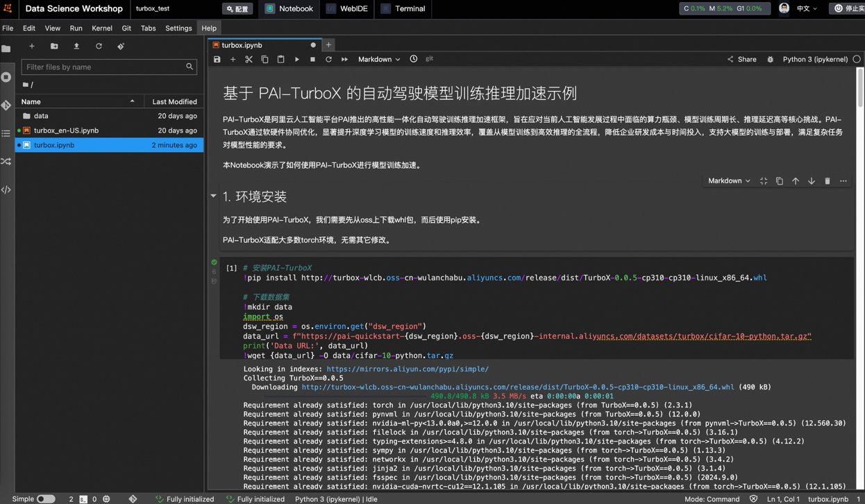Toggle the Simple mode switch
The image size is (865, 504).
pos(46,498)
